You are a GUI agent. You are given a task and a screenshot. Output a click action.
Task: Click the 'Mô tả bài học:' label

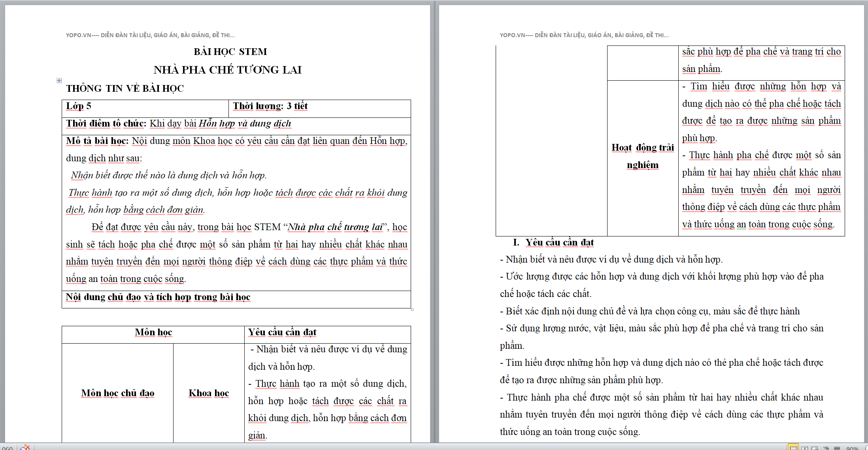point(97,141)
